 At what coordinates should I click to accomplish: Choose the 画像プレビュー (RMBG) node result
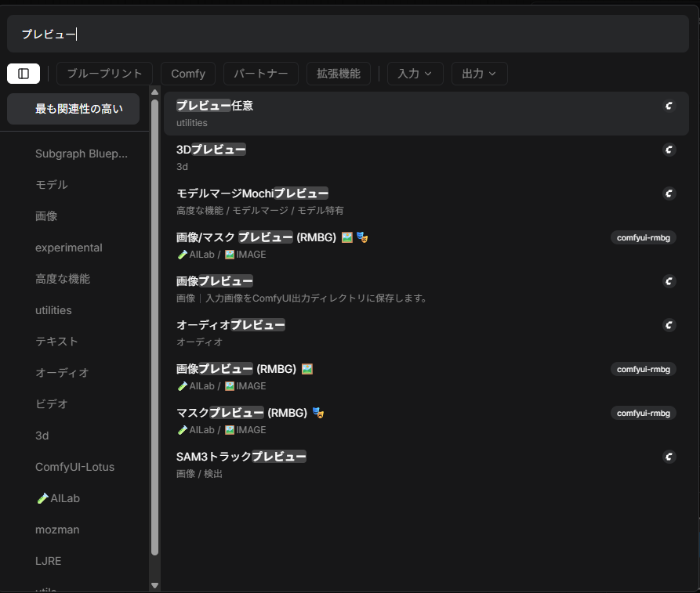point(426,377)
